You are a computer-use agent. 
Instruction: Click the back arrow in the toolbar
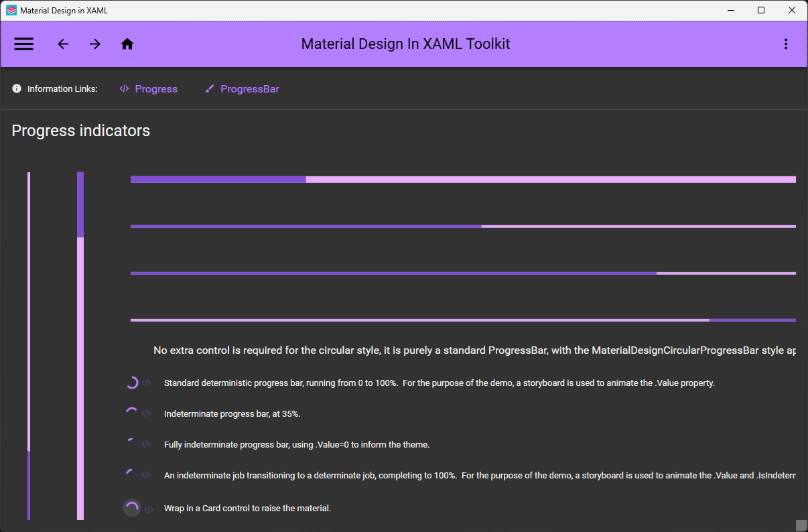(63, 44)
